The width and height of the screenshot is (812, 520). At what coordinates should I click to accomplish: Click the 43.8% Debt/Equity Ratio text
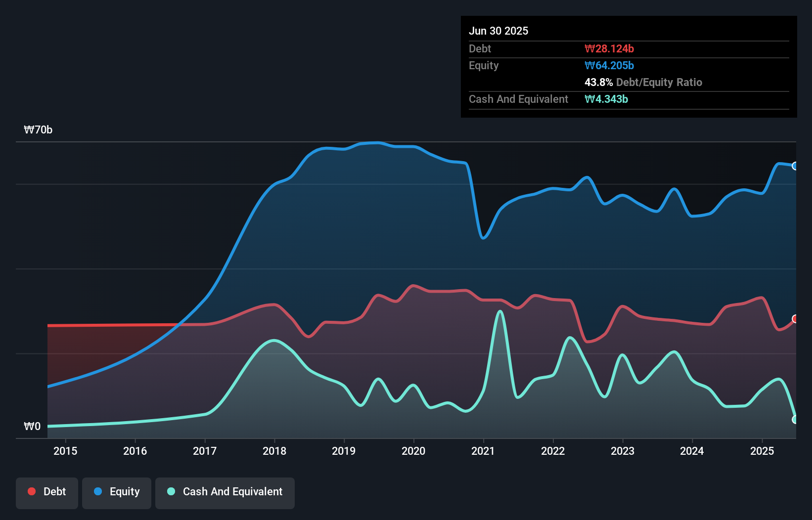point(643,83)
